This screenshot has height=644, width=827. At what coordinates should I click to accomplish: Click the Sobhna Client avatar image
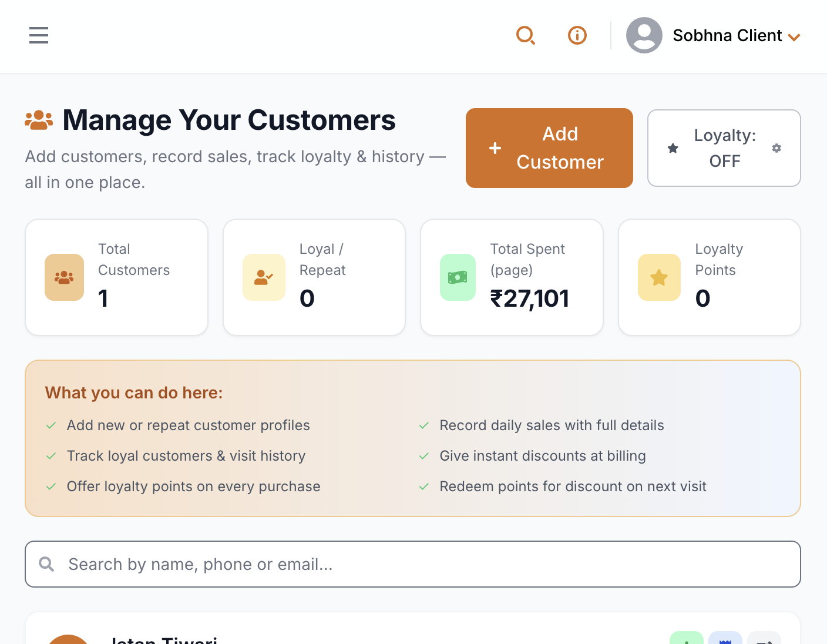(x=644, y=35)
